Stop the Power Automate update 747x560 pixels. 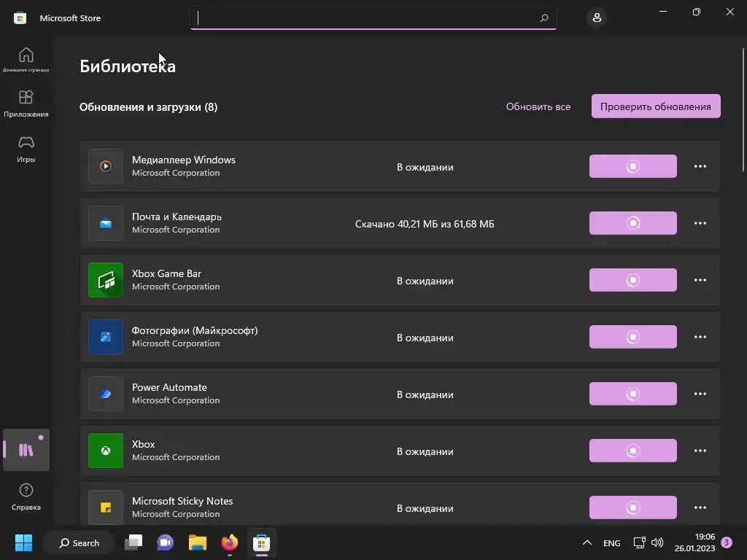click(x=632, y=394)
